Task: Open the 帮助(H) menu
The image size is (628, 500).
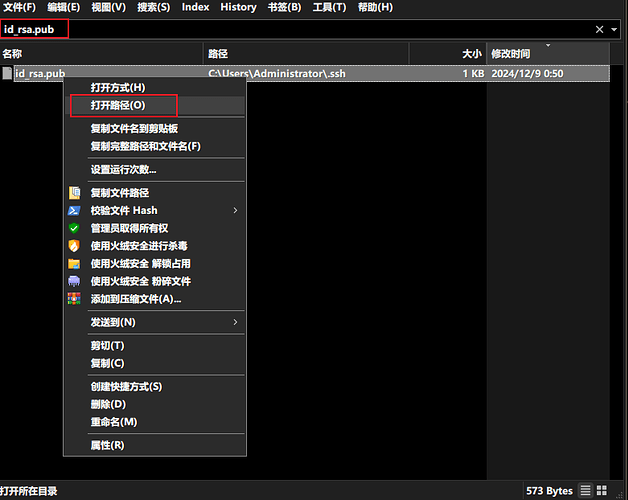Action: [375, 7]
